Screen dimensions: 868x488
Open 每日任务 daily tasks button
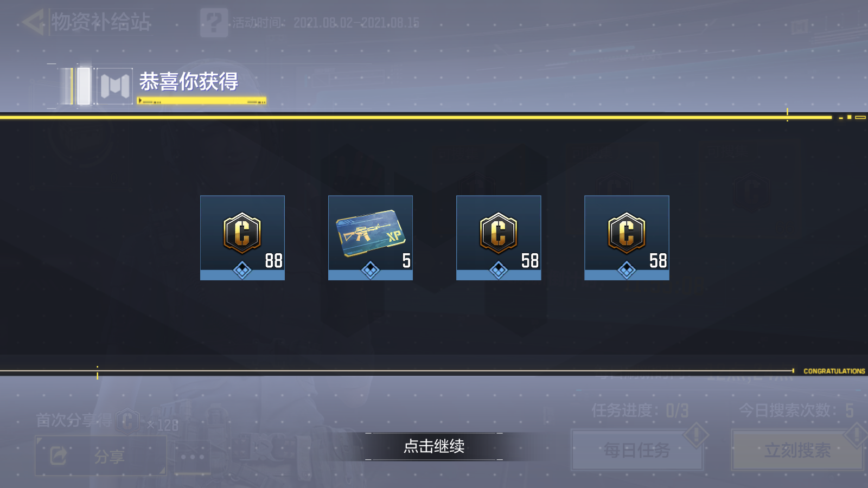pyautogui.click(x=637, y=450)
